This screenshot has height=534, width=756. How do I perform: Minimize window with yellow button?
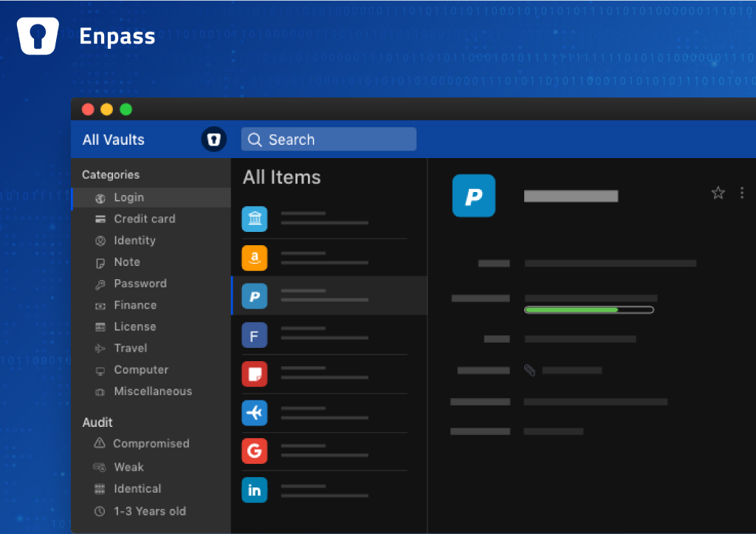(x=106, y=109)
